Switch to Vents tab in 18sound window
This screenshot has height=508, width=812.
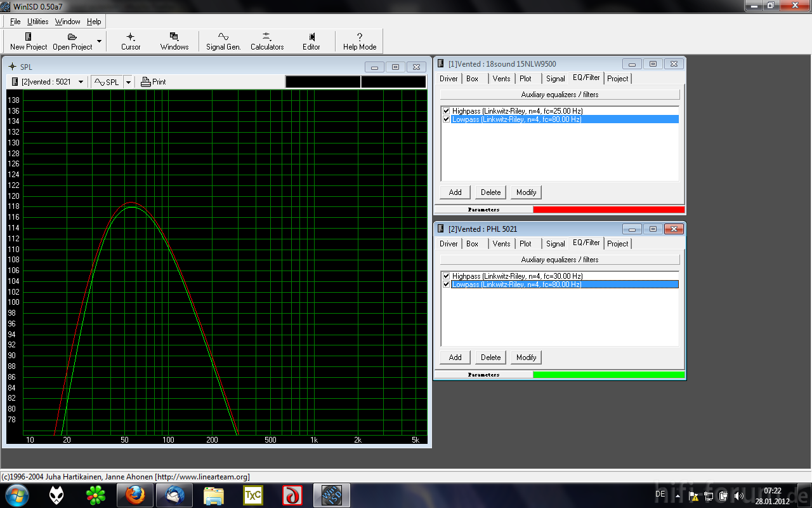pyautogui.click(x=501, y=79)
